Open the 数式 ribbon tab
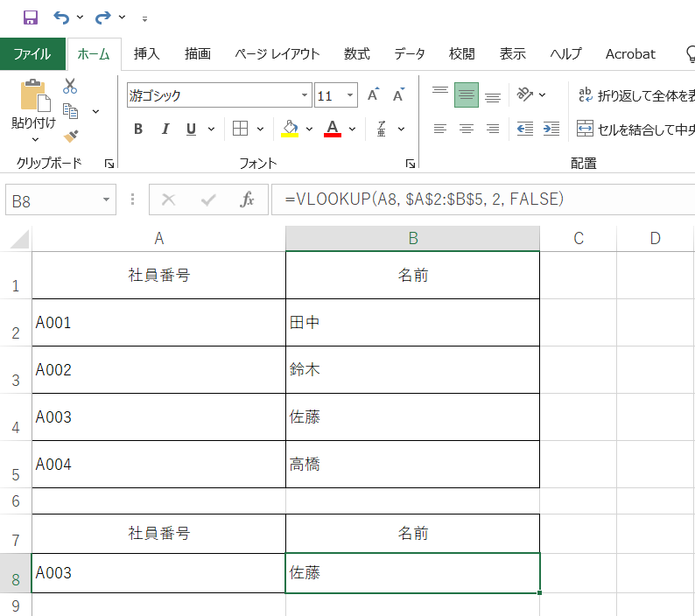695x616 pixels. click(x=356, y=53)
